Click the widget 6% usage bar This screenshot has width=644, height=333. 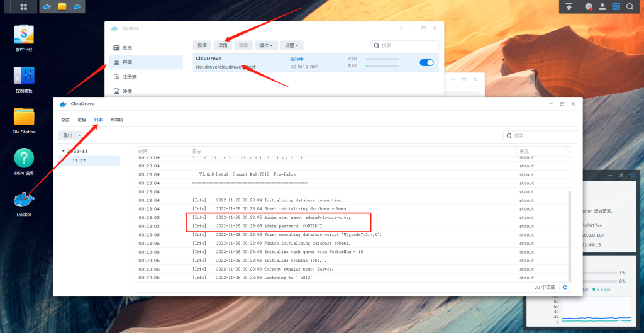coord(601,281)
